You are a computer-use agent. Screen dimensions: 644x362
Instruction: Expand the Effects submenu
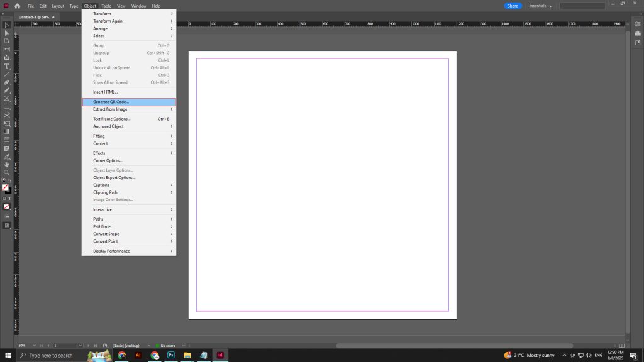pyautogui.click(x=99, y=153)
